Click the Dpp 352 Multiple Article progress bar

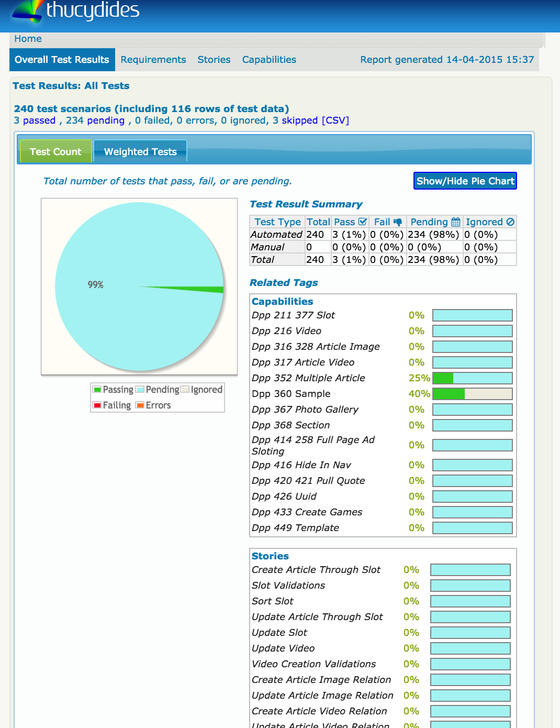pos(472,378)
